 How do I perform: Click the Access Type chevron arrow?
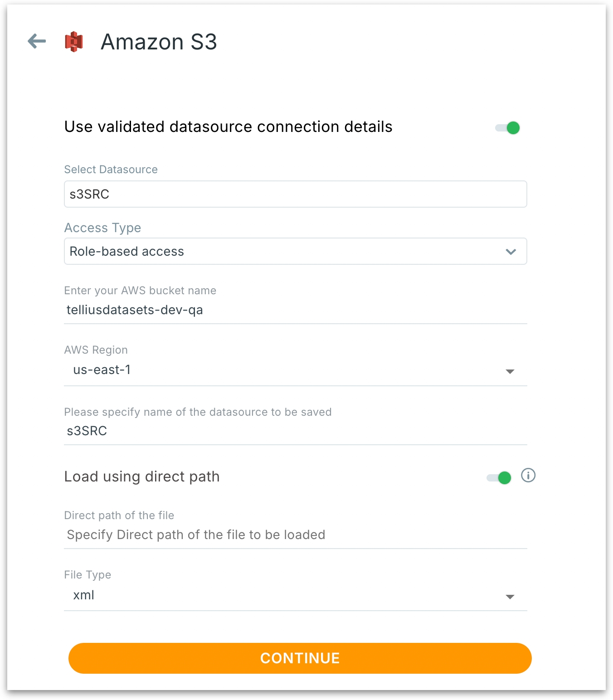(511, 252)
